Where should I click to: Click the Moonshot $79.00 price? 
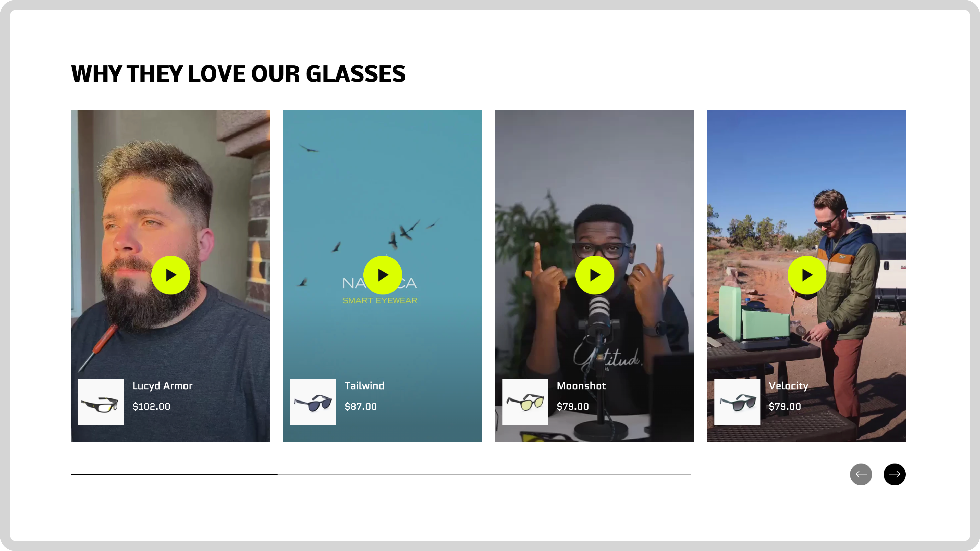pyautogui.click(x=573, y=407)
